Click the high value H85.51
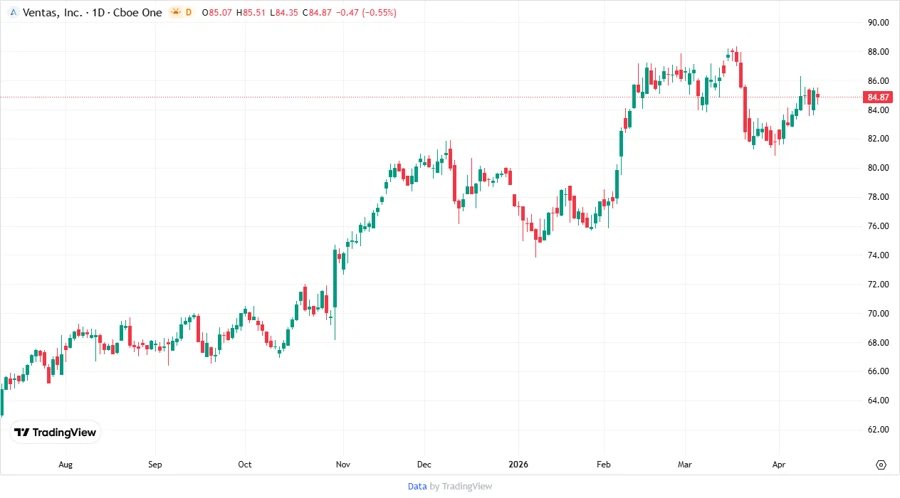The image size is (900, 498). tap(251, 12)
